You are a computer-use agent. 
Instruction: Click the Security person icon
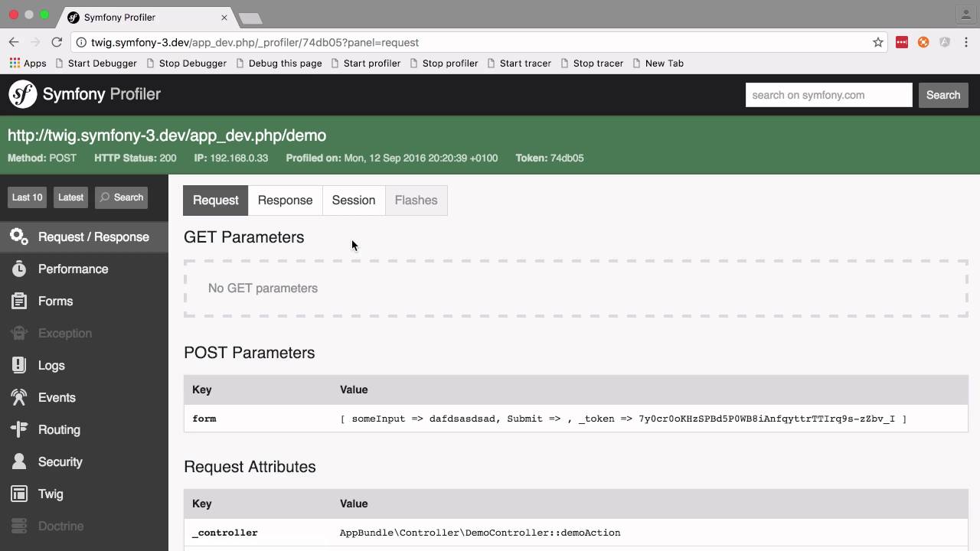[19, 461]
